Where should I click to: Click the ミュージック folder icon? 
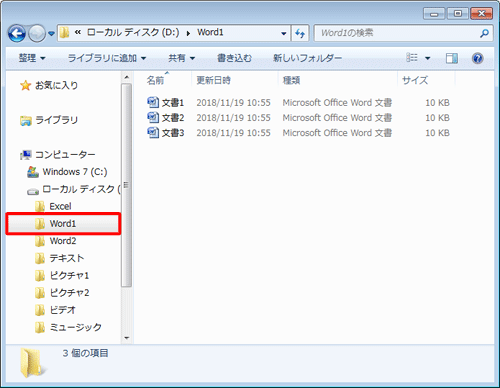tap(40, 327)
